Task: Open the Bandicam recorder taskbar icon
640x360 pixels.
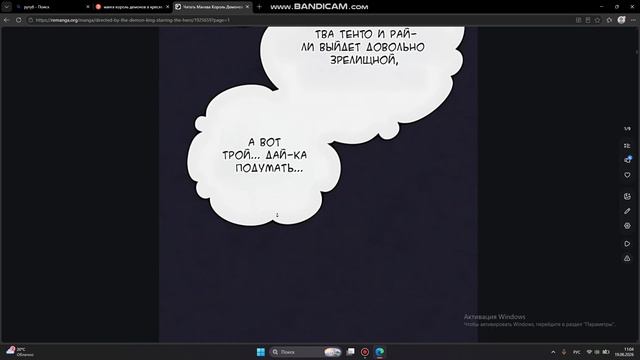Action: (365, 352)
